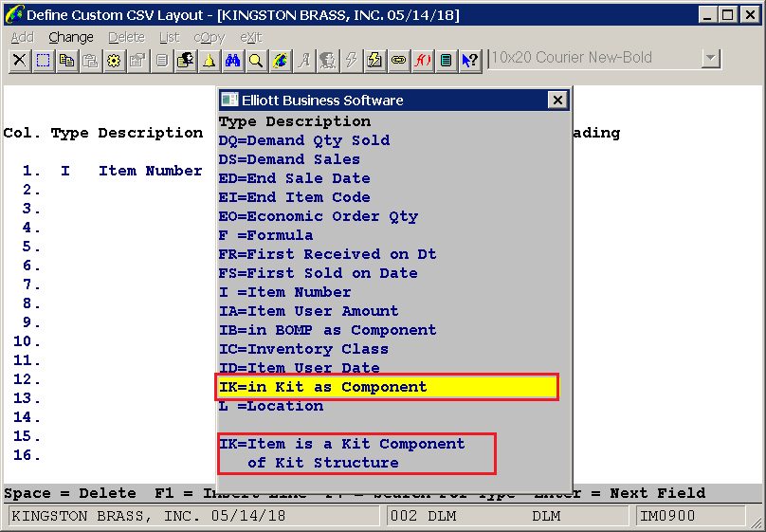Click the yellow lightning bolt note icon

tap(374, 61)
